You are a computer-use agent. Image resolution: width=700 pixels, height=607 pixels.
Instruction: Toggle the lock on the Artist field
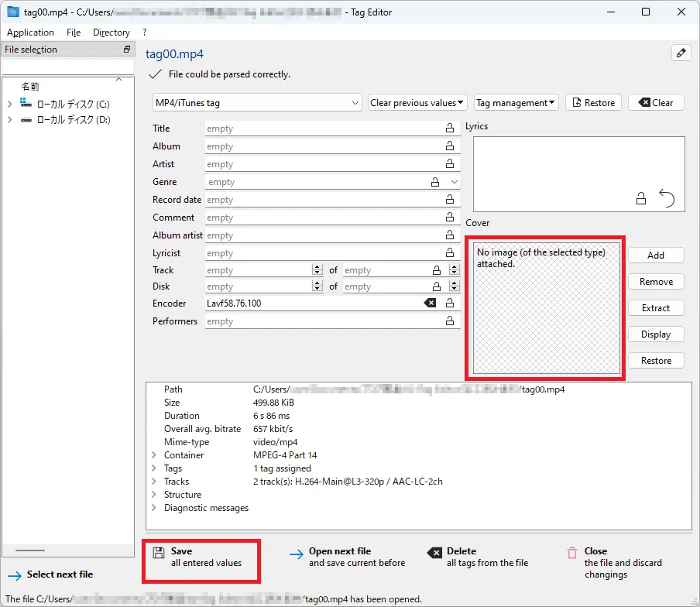tap(450, 164)
